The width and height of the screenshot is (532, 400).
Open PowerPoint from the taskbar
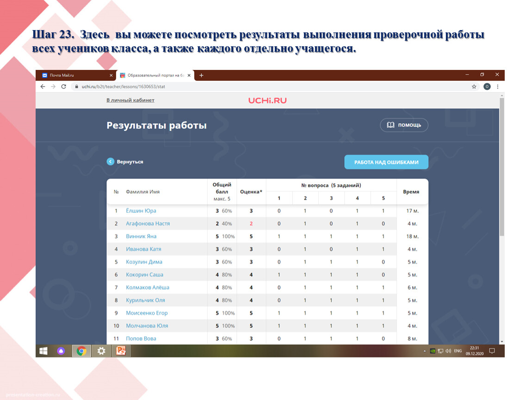(121, 351)
